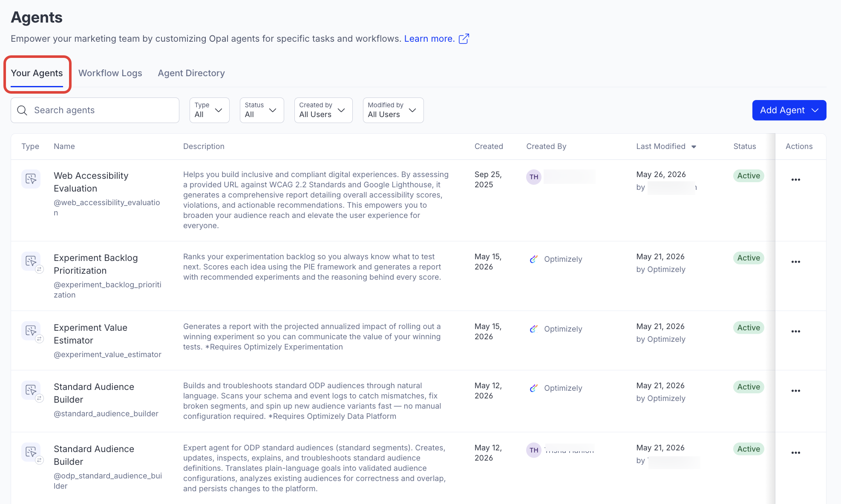The width and height of the screenshot is (841, 504).
Task: Click the Sep 25, 2025 created date
Action: [x=488, y=180]
